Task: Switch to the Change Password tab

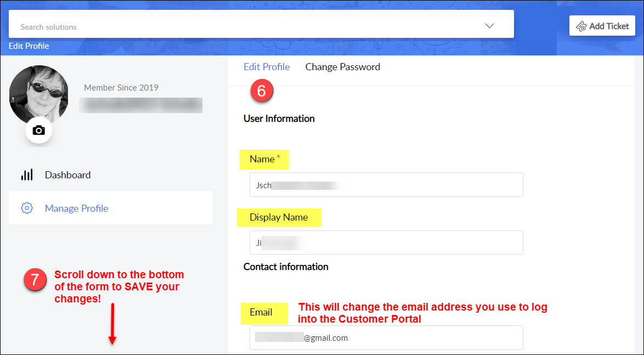Action: click(342, 67)
